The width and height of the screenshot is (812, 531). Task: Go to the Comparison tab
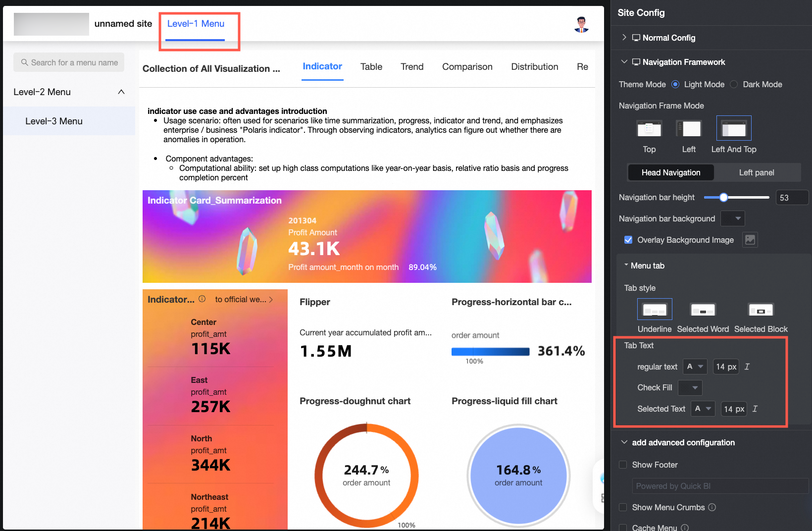(467, 67)
